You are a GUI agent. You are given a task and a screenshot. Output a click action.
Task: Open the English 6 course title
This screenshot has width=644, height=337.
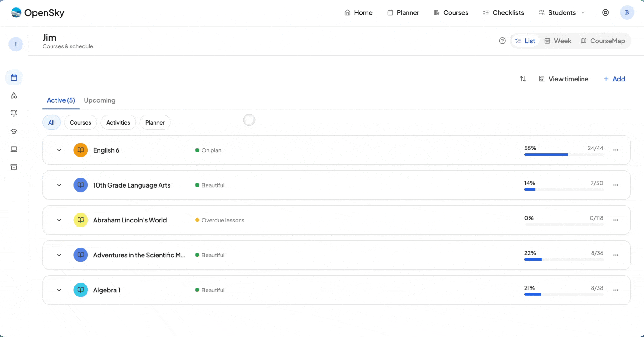[106, 150]
